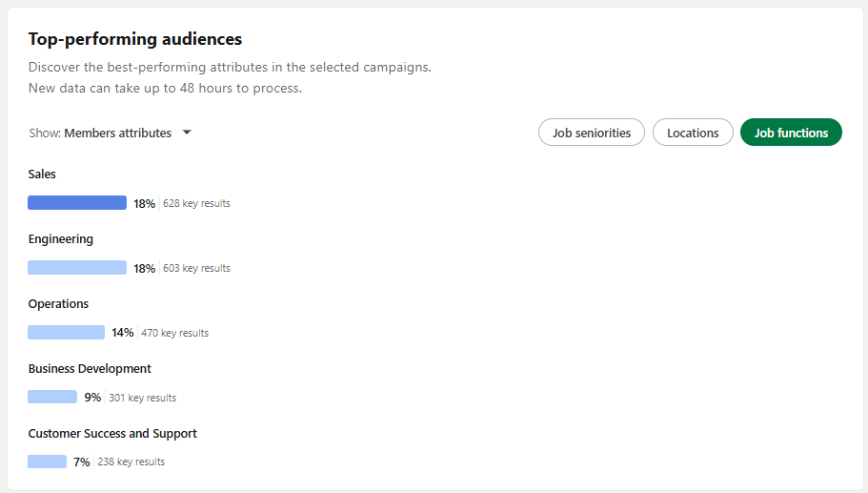The height and width of the screenshot is (493, 868).
Task: Click the Customer Success and Support label
Action: click(112, 434)
